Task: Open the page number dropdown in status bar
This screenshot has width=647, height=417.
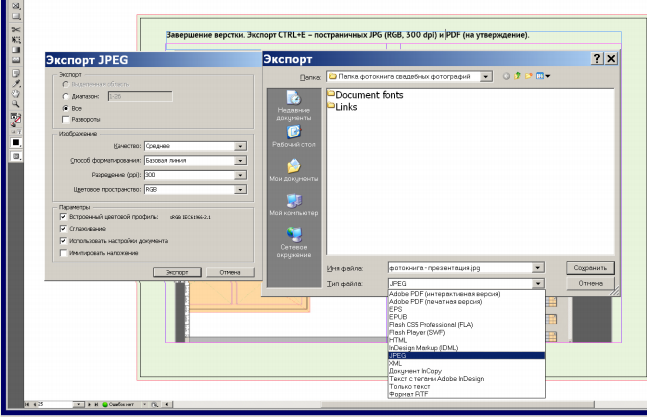Action: [79, 405]
